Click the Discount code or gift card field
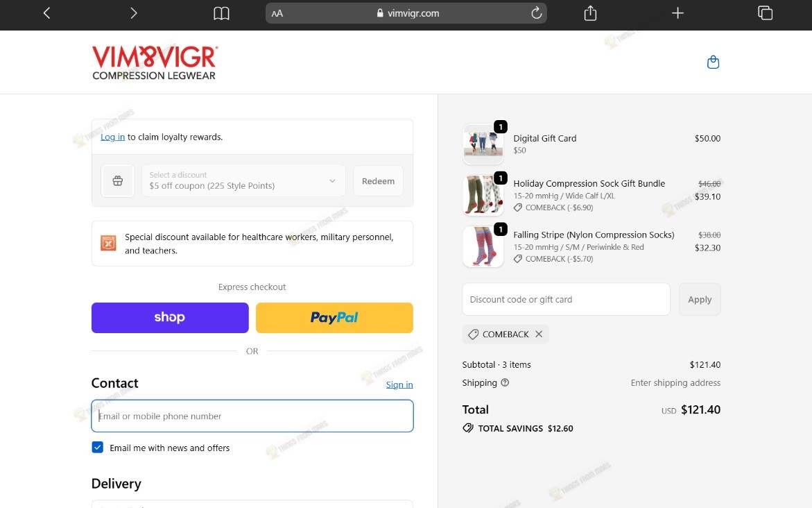812x508 pixels. point(566,299)
